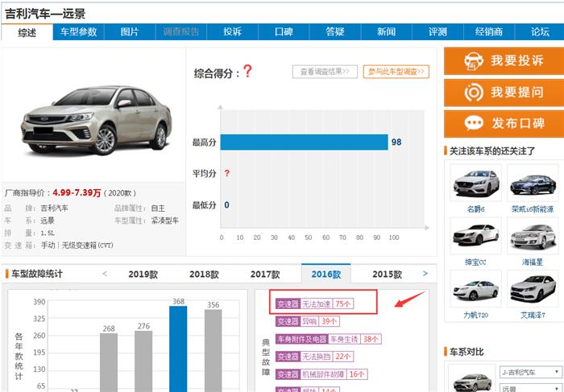The width and height of the screenshot is (564, 392).
Task: Click the 我要投诉 orange button
Action: [504, 61]
